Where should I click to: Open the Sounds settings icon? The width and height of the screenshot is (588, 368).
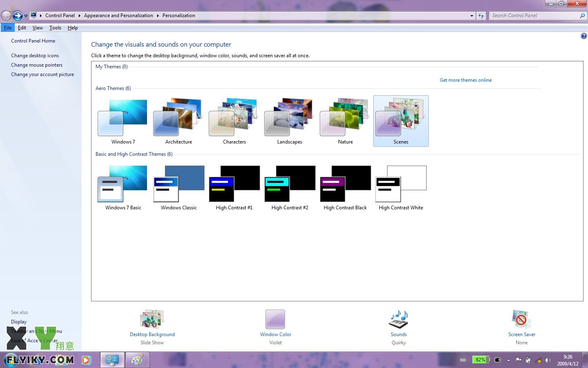pyautogui.click(x=399, y=319)
